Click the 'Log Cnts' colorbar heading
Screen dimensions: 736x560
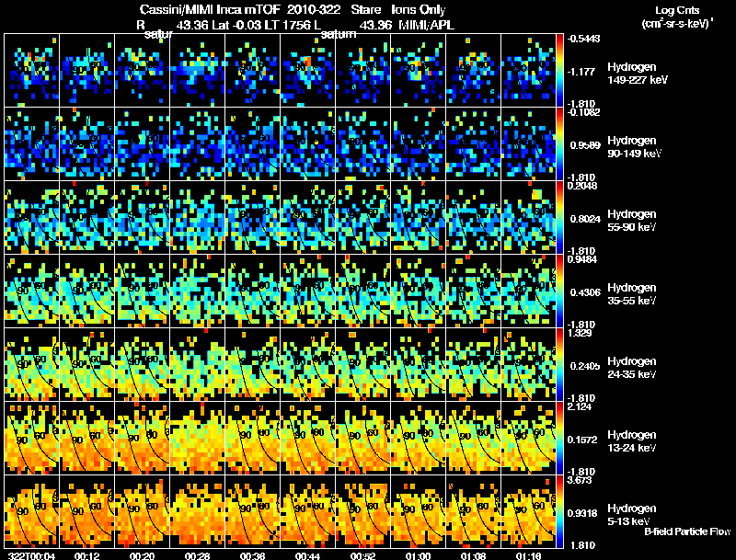tap(677, 10)
